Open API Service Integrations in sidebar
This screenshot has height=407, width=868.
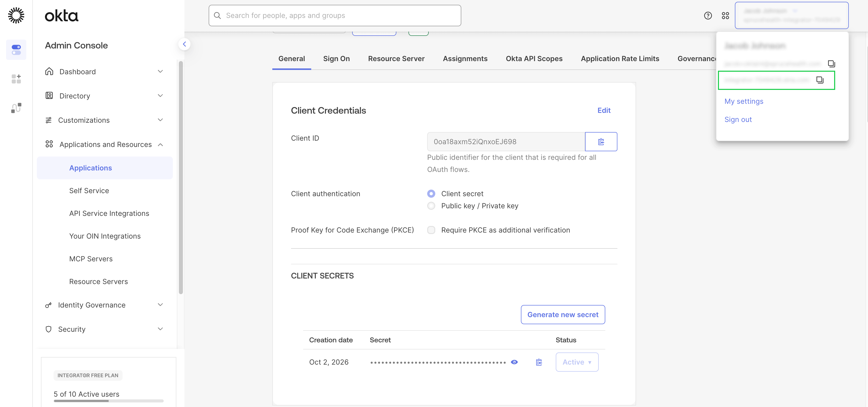109,213
